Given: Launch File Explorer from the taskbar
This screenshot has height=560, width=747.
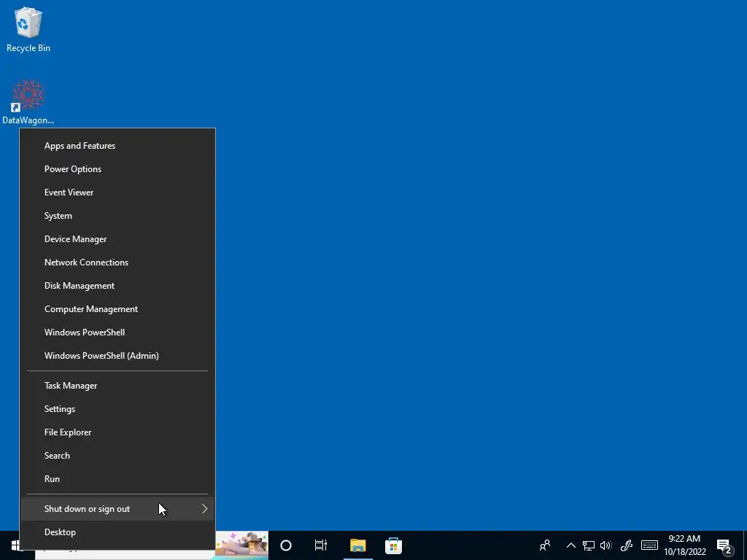Looking at the screenshot, I should click(x=357, y=545).
